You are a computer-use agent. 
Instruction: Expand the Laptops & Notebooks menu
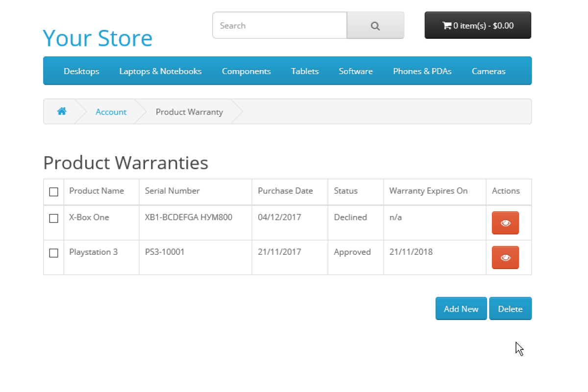tap(160, 71)
